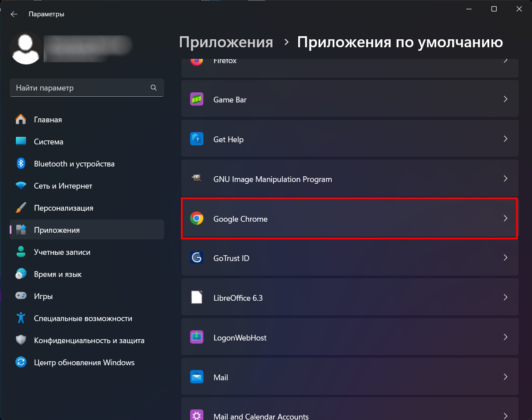
Task: Open Специальные возможности section
Action: click(87, 318)
